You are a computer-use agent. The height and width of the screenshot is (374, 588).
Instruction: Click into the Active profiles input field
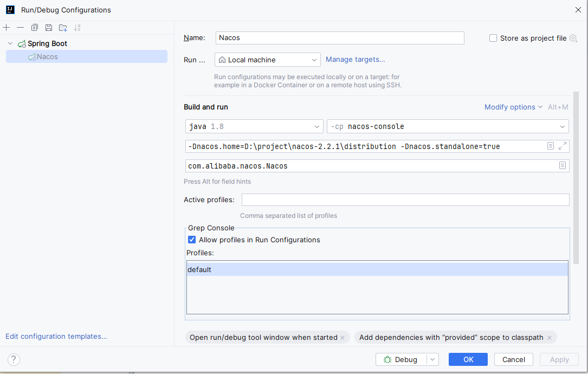405,199
